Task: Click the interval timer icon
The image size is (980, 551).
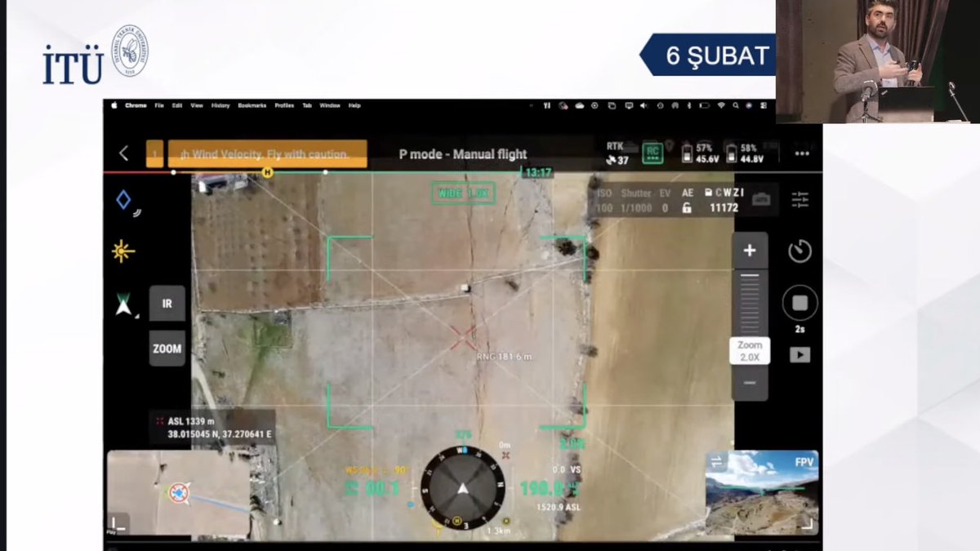Action: coord(800,251)
